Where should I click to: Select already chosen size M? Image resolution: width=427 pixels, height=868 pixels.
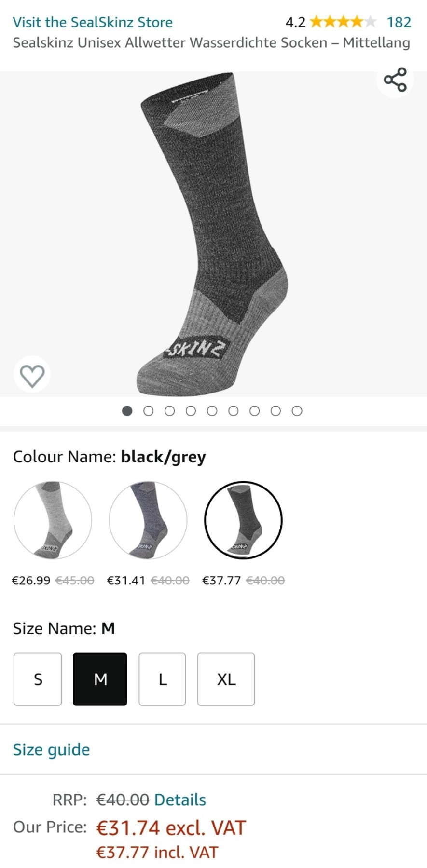coord(100,679)
